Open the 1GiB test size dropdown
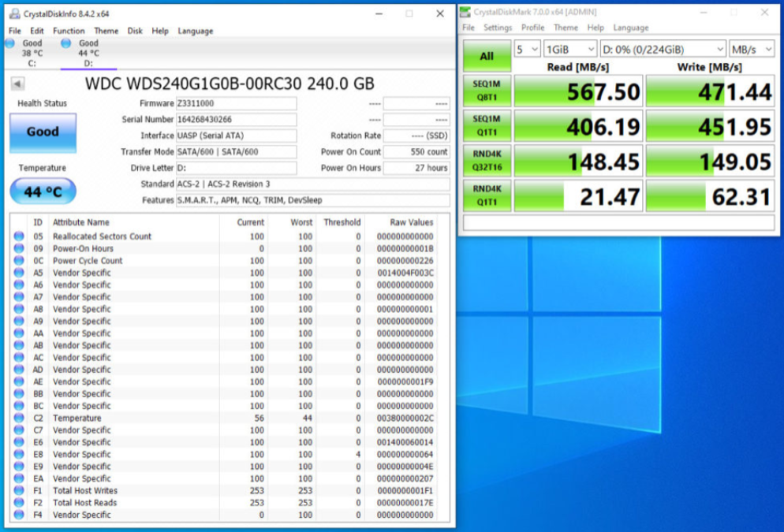This screenshot has height=532, width=784. [x=569, y=49]
